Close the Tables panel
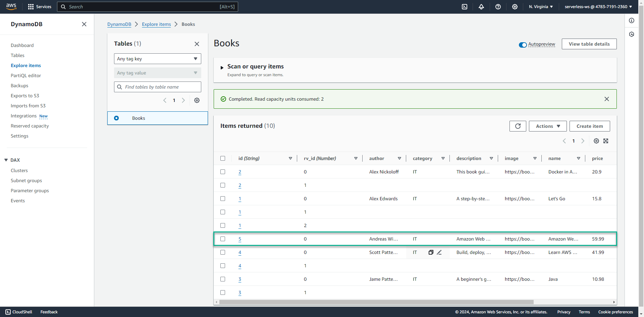644x317 pixels. (197, 44)
